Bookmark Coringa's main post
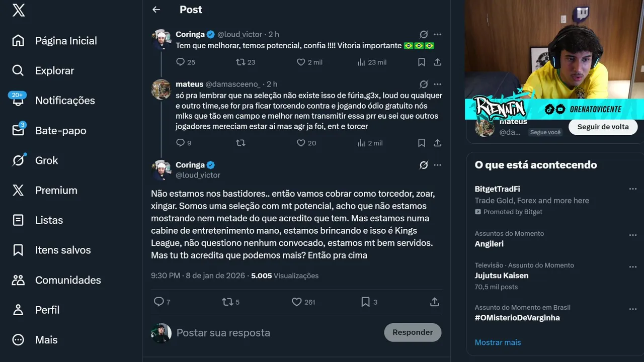Image resolution: width=644 pixels, height=362 pixels. point(366,302)
